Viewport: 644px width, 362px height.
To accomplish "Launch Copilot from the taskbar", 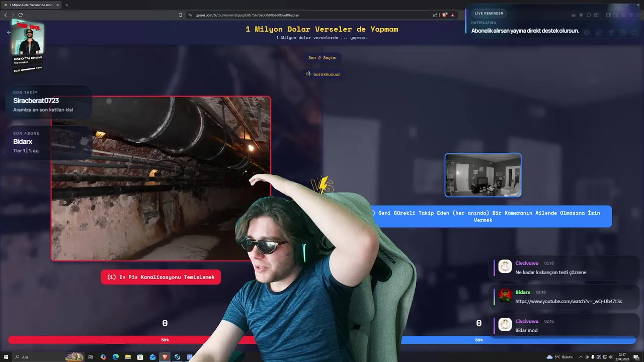I will point(103,357).
